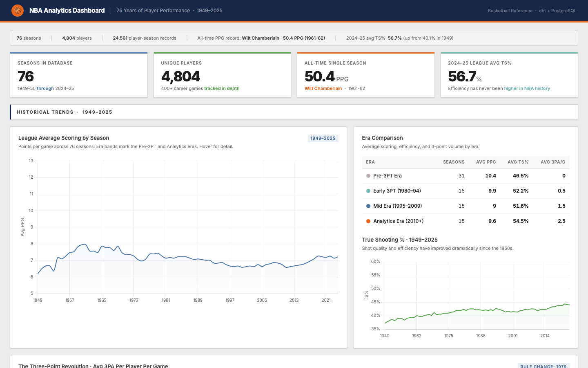Click the dbt + PostgreSQL link
This screenshot has height=368, width=588.
[558, 11]
